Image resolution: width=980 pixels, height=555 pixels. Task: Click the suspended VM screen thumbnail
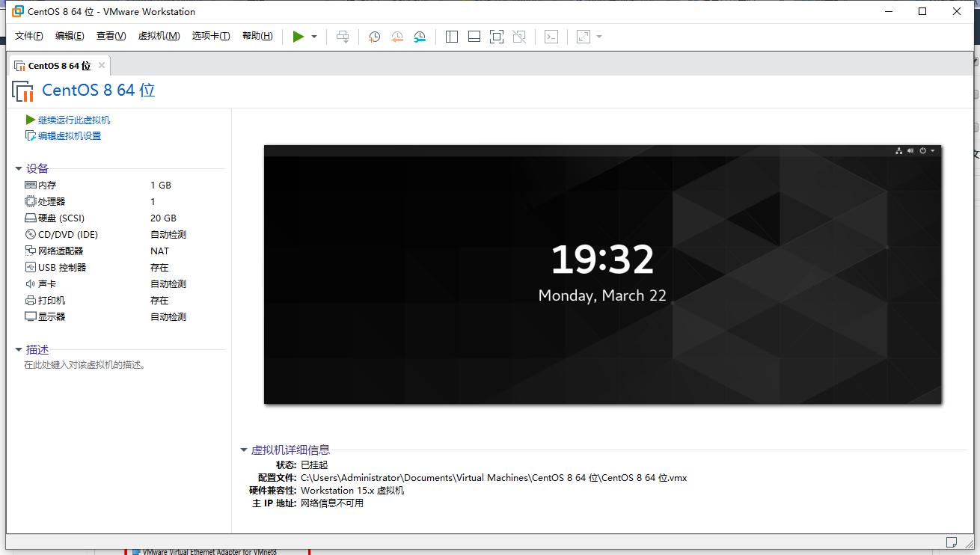click(603, 275)
